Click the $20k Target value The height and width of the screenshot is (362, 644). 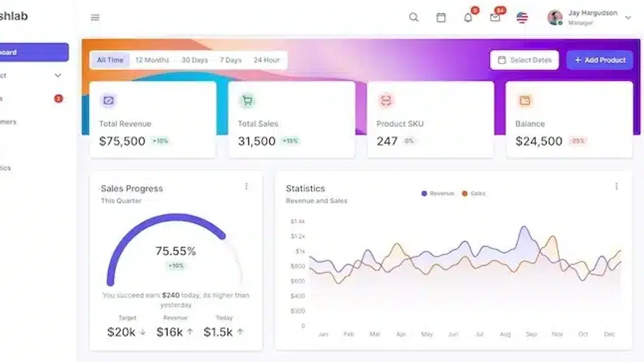click(x=121, y=332)
